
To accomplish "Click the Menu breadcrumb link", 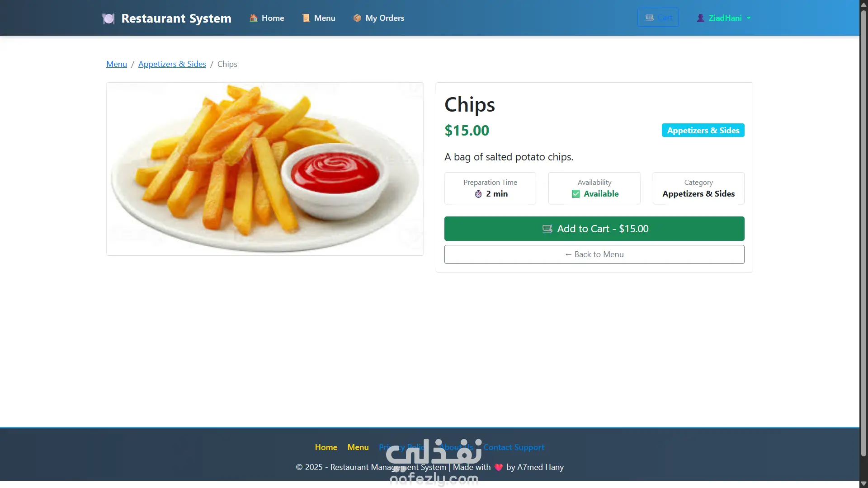I will (117, 64).
